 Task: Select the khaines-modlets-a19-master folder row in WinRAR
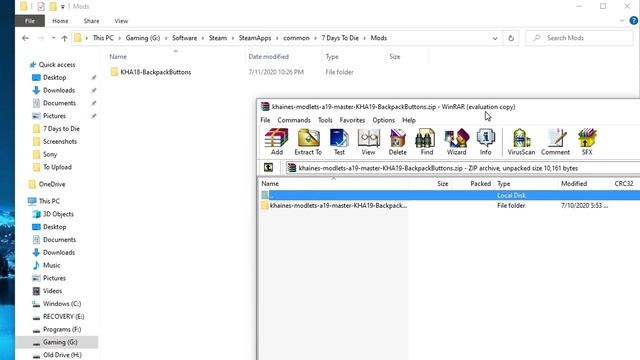(449, 206)
